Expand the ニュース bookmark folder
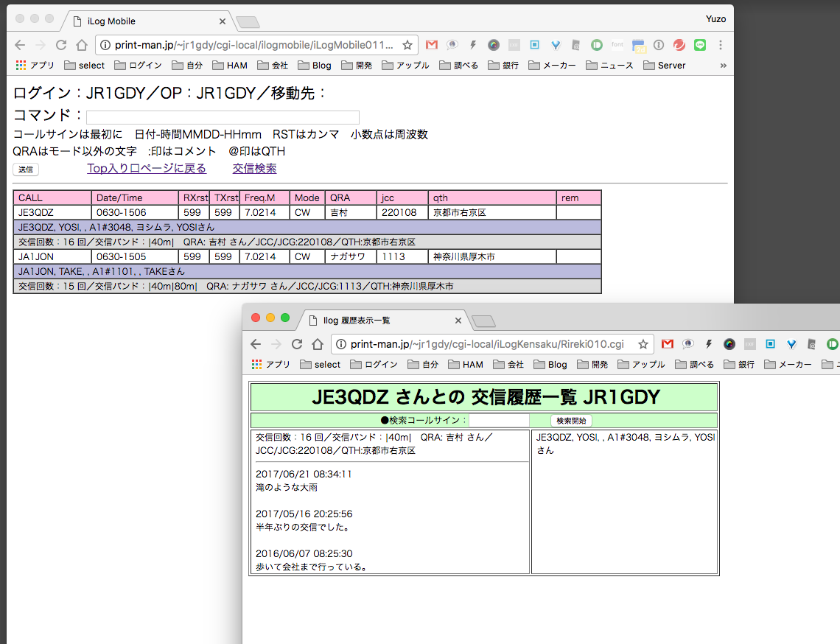The height and width of the screenshot is (644, 840). (609, 66)
